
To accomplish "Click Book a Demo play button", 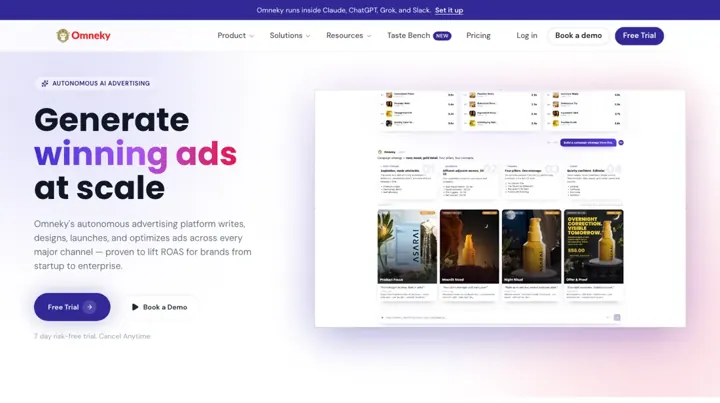I will [x=160, y=307].
